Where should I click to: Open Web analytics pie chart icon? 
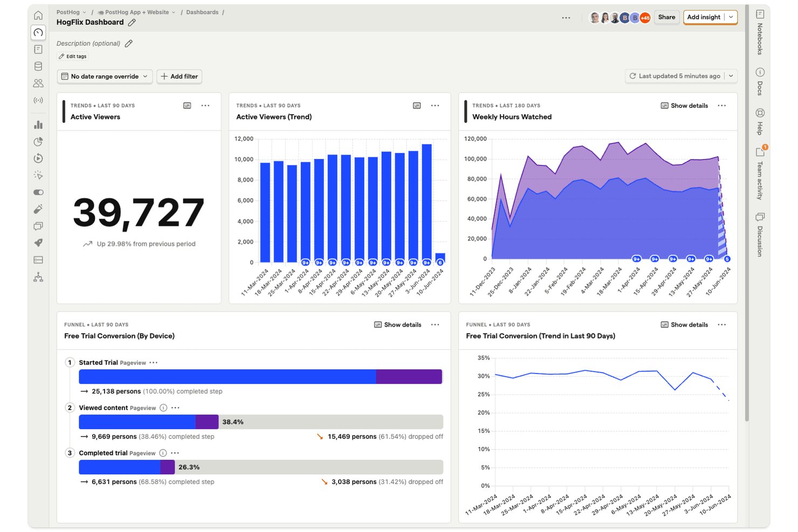(x=38, y=142)
